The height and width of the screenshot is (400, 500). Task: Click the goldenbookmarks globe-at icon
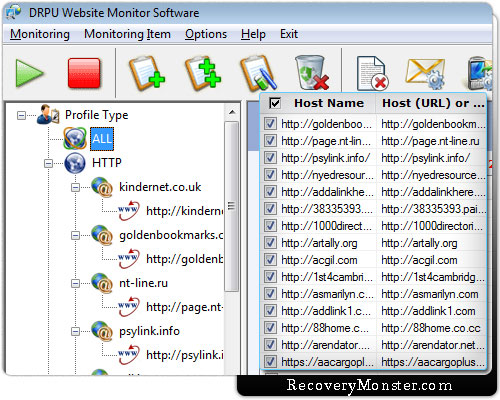coord(102,235)
